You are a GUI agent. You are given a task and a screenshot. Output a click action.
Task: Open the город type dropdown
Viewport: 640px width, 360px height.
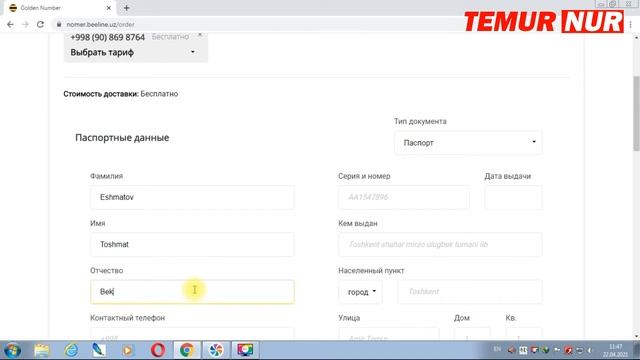[x=360, y=292]
